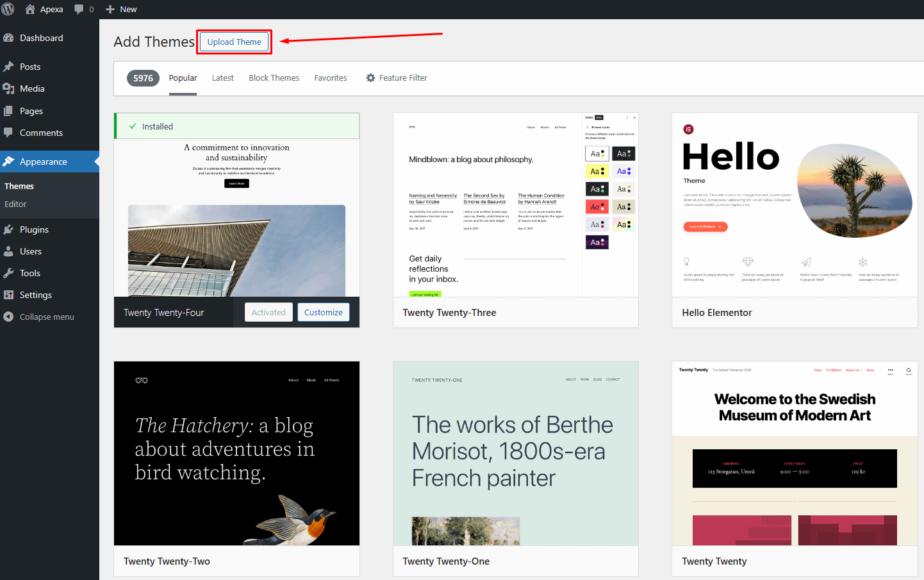Click the Users person icon
Viewport: 924px width, 580px height.
click(8, 251)
